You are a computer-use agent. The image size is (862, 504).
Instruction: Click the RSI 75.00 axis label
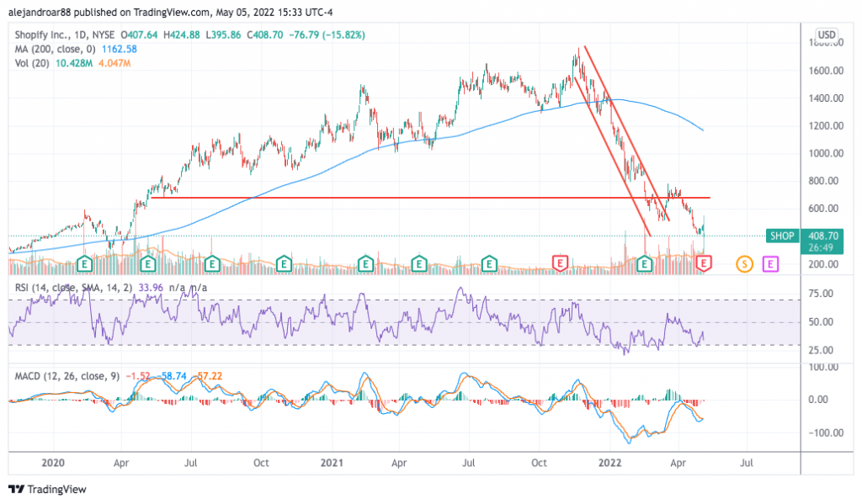click(x=821, y=294)
